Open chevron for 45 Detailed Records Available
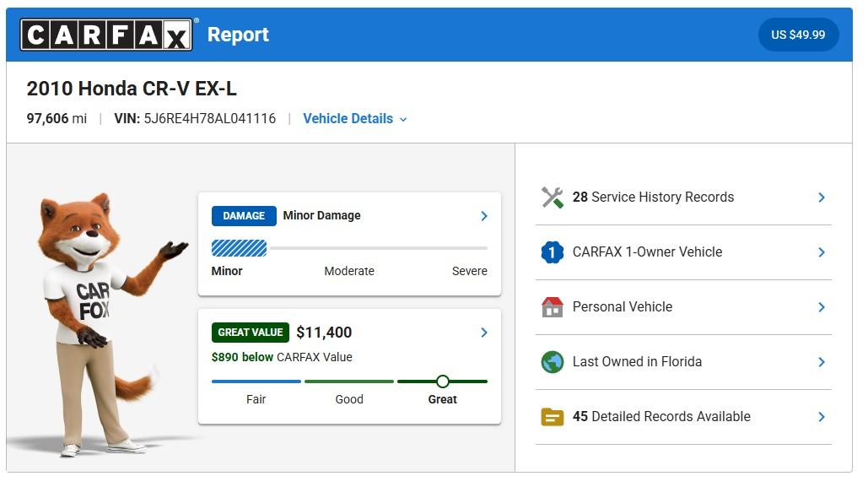Screen dimensions: 868x487 tap(822, 417)
